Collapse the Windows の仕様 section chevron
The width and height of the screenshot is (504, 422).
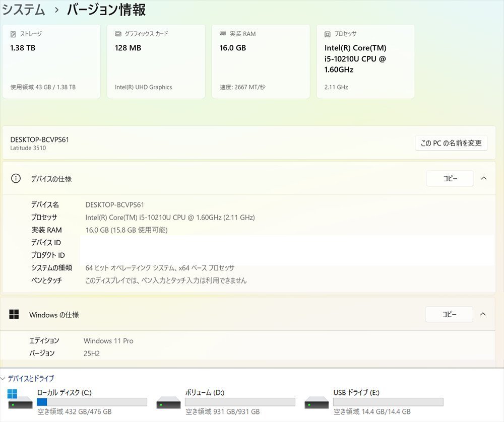point(483,314)
